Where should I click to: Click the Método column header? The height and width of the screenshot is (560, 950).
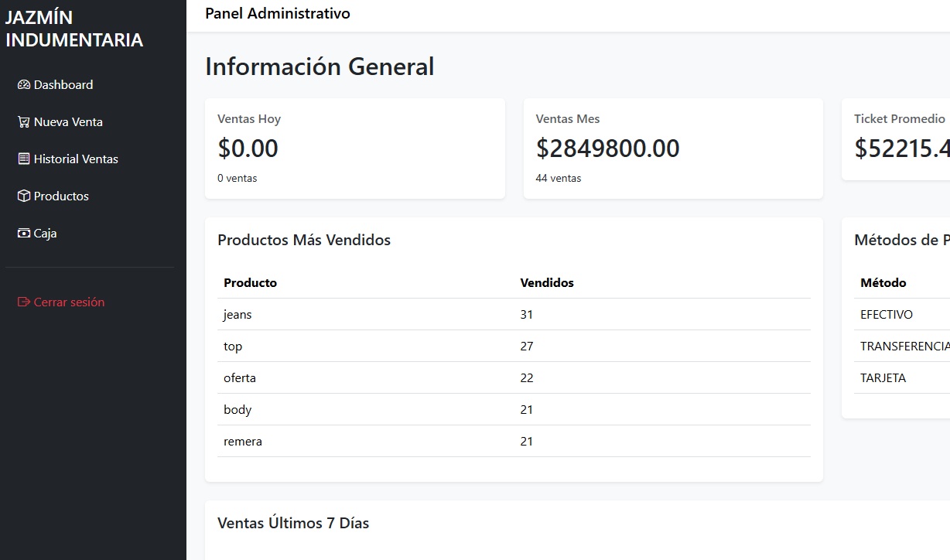tap(883, 283)
